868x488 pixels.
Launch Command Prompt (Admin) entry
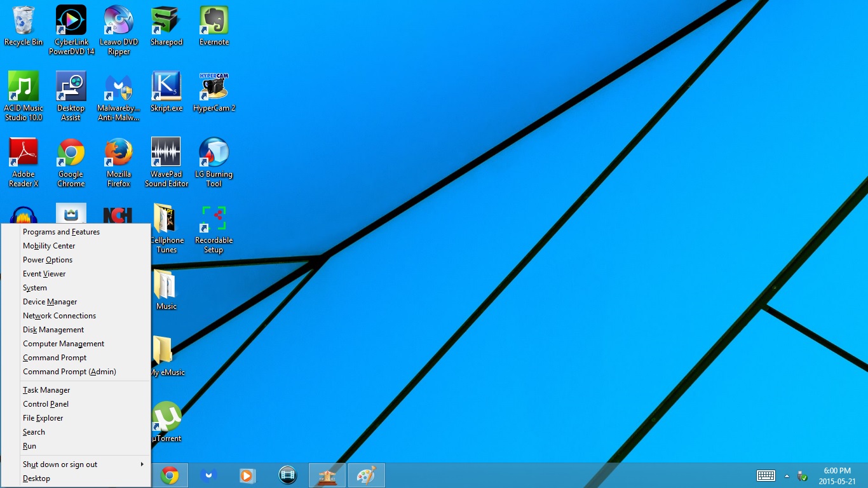click(x=76, y=372)
